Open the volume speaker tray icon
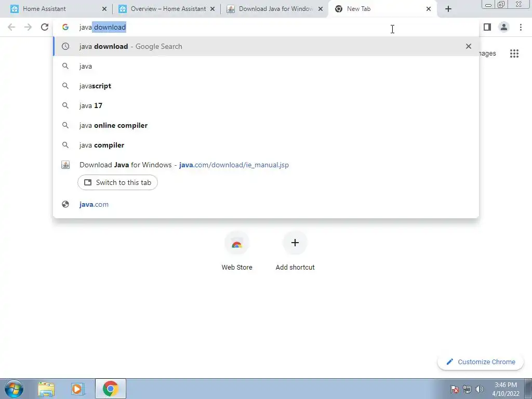The height and width of the screenshot is (399, 532). coord(480,389)
